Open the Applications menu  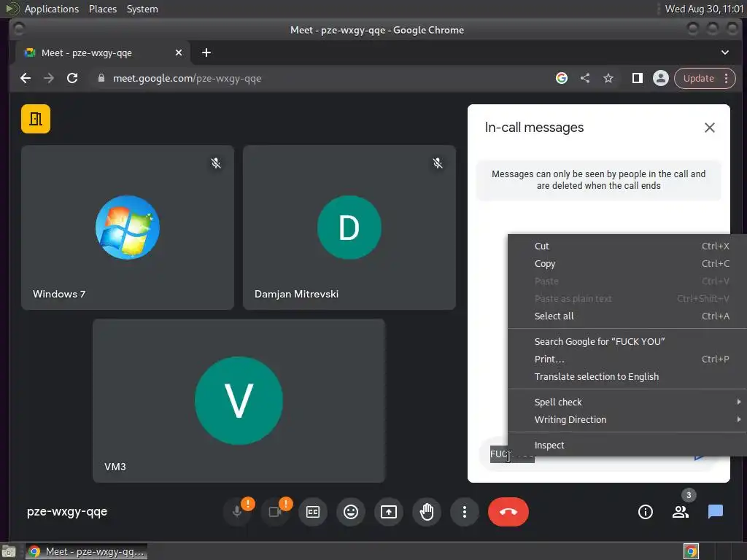click(x=52, y=9)
